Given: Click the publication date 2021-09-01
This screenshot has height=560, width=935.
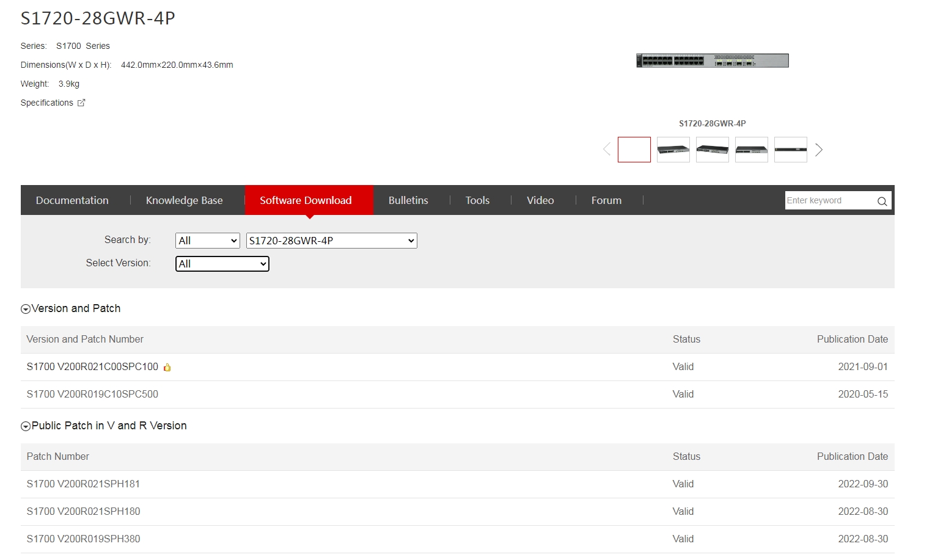Looking at the screenshot, I should point(863,367).
